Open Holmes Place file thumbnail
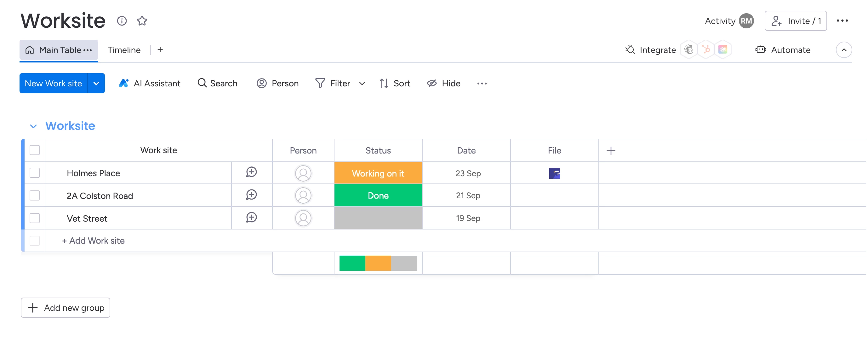Viewport: 868px width, 360px height. point(554,173)
